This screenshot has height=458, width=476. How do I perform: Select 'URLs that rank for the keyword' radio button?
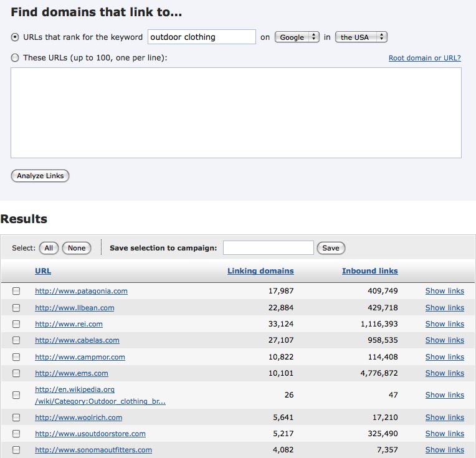[15, 37]
